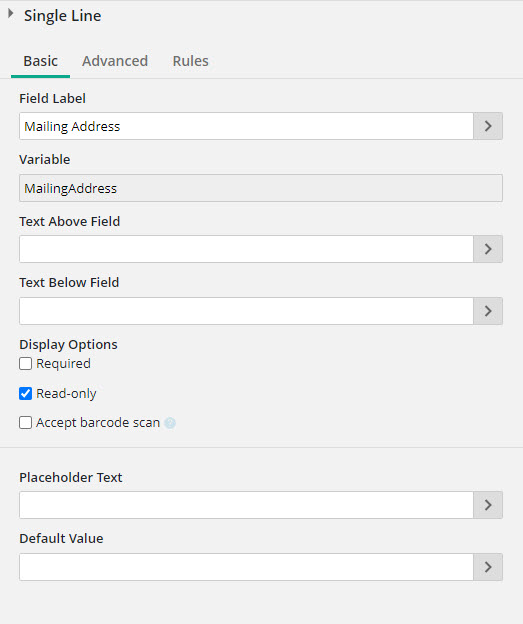Tick the Accept barcode scan checkbox
Image resolution: width=523 pixels, height=624 pixels.
(x=25, y=423)
